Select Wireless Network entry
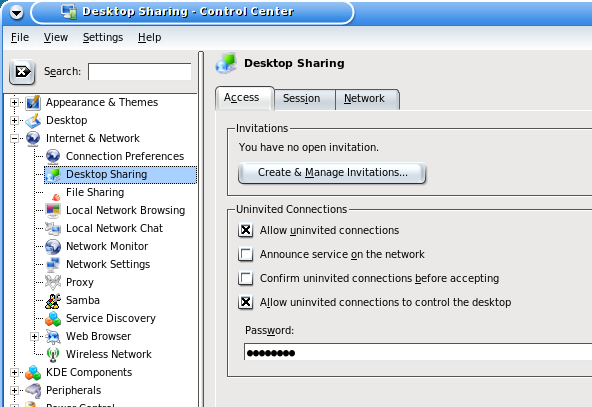 click(109, 355)
